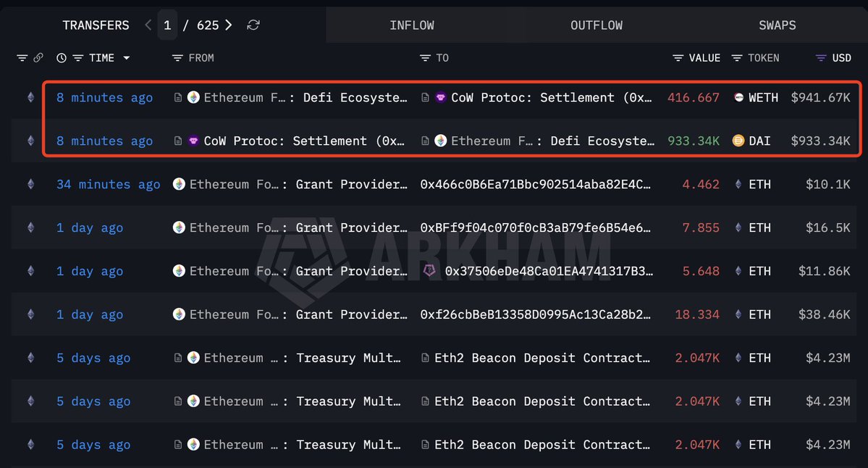This screenshot has width=868, height=468.
Task: Click the page number input field
Action: point(167,25)
